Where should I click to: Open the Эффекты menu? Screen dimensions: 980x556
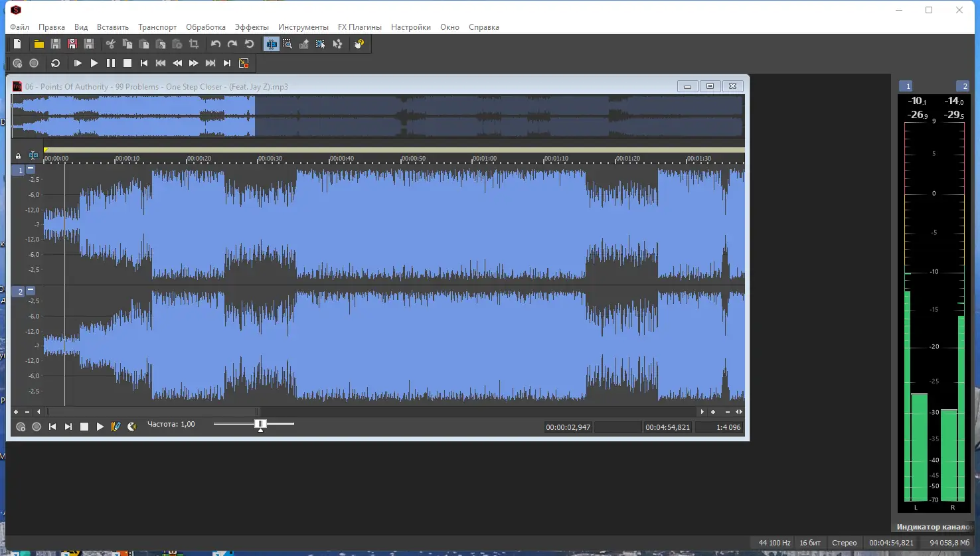(x=252, y=27)
